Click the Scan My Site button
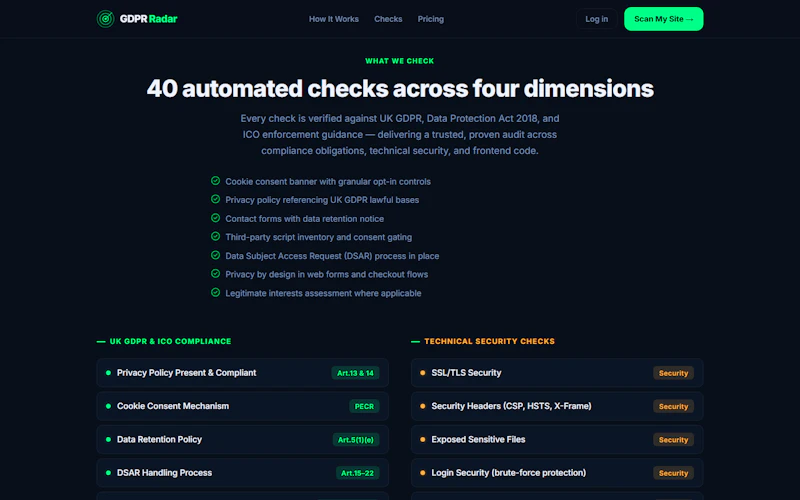This screenshot has width=800, height=500. pyautogui.click(x=663, y=19)
